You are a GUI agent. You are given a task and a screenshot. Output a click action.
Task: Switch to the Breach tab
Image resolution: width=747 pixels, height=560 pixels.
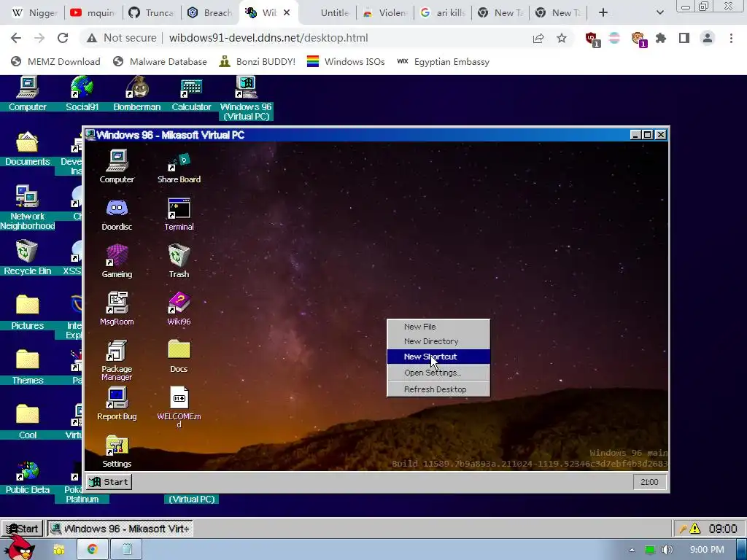coord(209,13)
